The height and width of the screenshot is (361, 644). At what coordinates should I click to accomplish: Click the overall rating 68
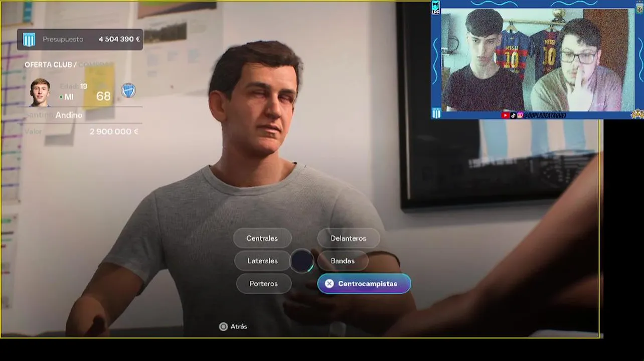tap(103, 96)
